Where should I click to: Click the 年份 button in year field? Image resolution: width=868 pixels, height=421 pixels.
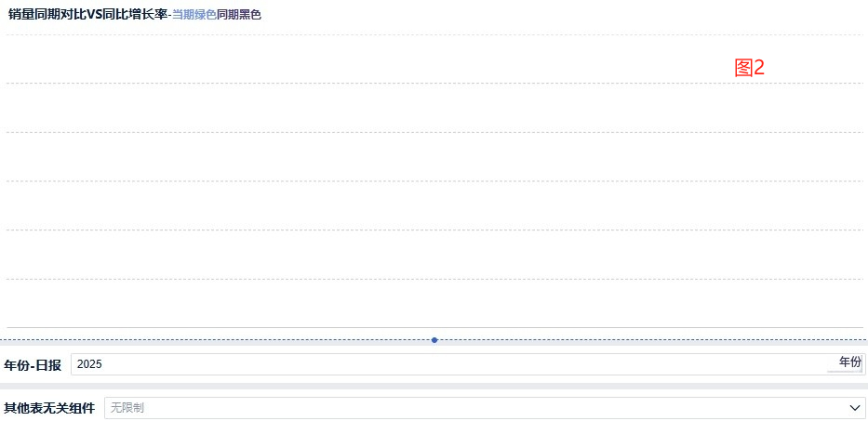(x=849, y=362)
